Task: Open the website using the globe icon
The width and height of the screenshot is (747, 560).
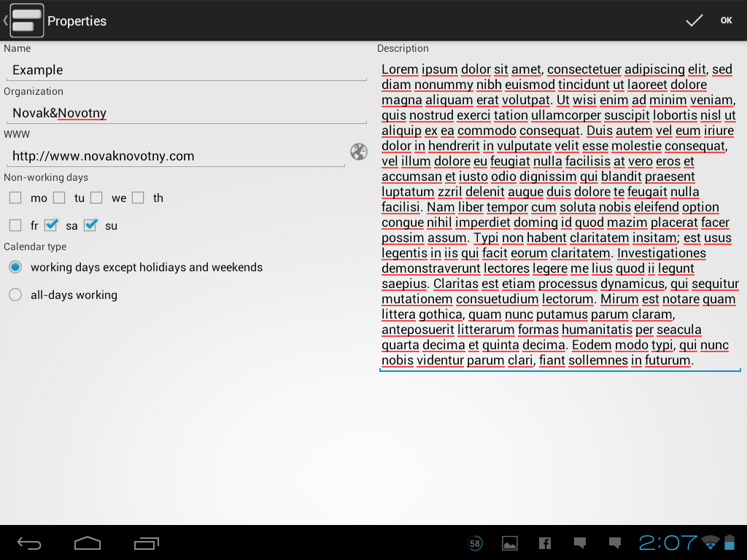Action: point(358,152)
